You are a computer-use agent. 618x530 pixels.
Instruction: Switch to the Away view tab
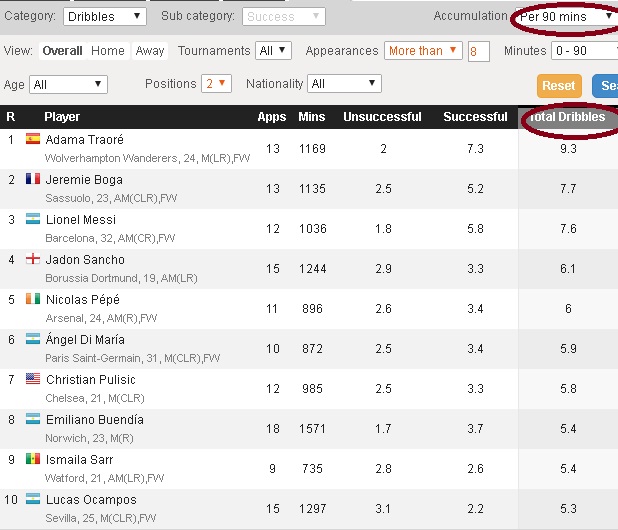pyautogui.click(x=150, y=51)
